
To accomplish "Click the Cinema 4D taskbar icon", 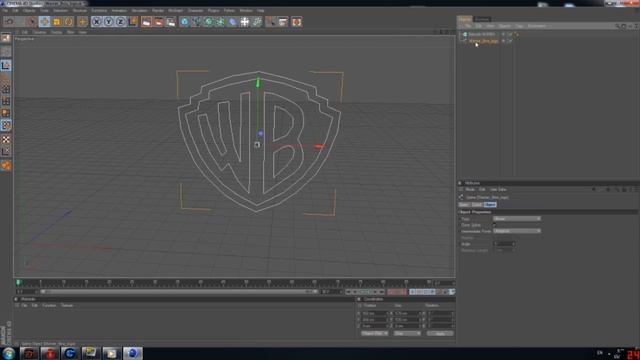I will [132, 353].
